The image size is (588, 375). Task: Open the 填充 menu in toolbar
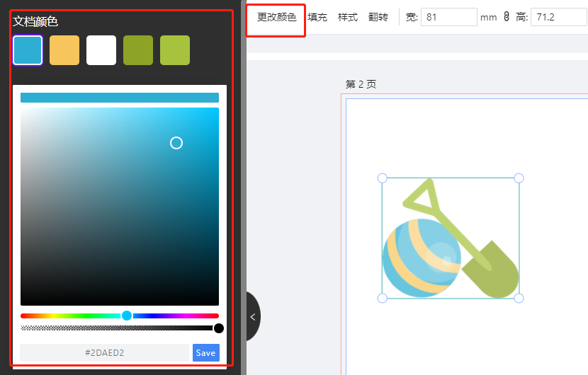(x=317, y=17)
